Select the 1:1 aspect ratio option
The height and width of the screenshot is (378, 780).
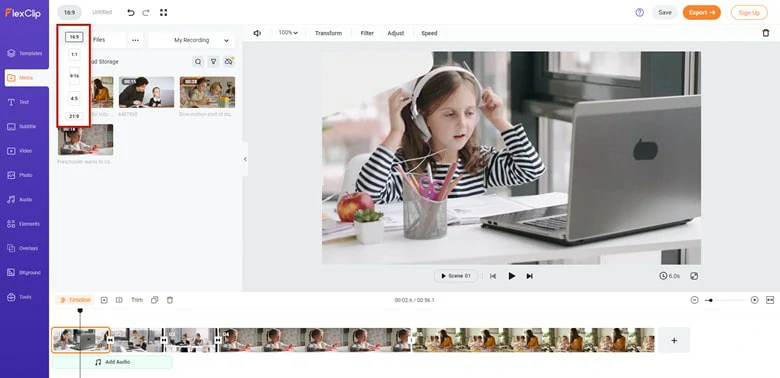74,54
